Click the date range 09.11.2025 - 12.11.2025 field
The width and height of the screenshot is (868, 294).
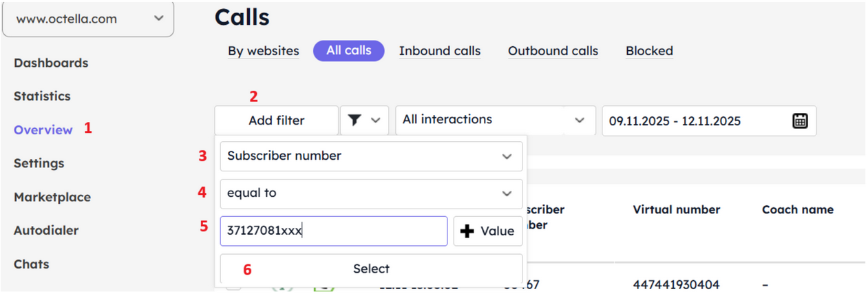pyautogui.click(x=695, y=121)
